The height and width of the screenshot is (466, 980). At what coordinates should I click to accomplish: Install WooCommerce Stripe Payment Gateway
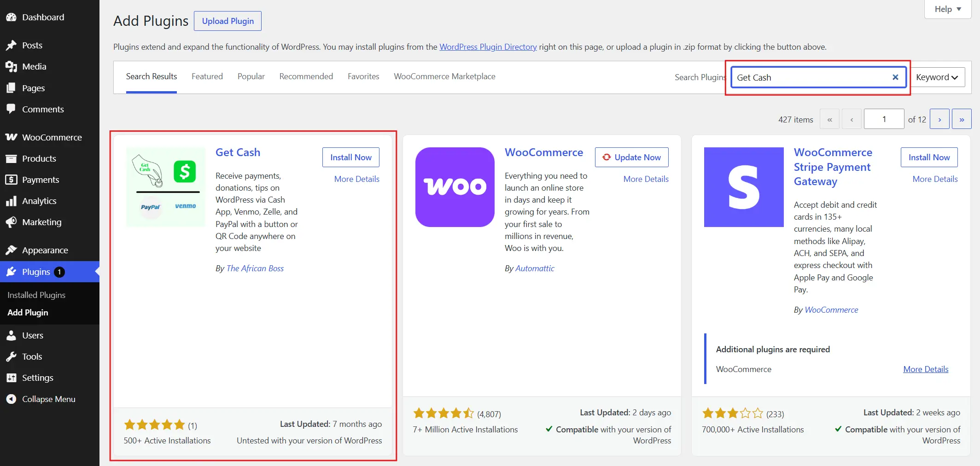pos(929,157)
